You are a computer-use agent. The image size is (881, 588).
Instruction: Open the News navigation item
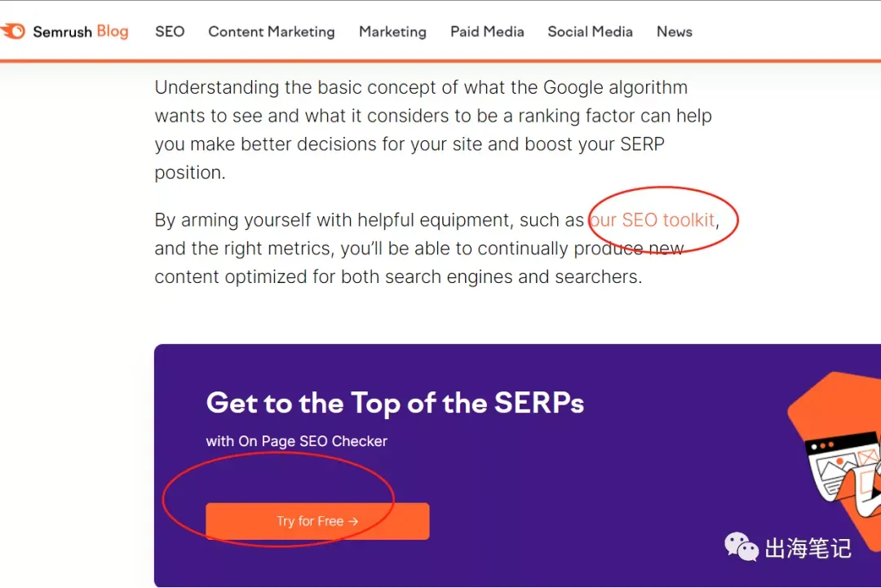point(674,32)
